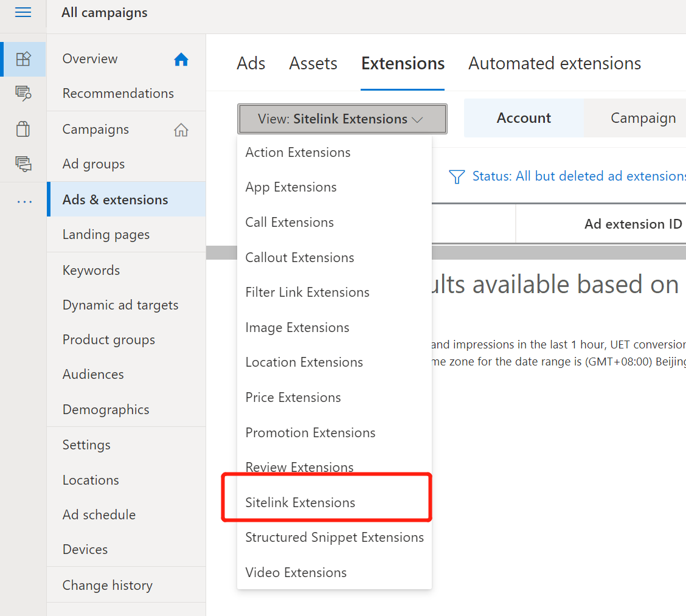Image resolution: width=686 pixels, height=616 pixels.
Task: Switch to the Automated extensions tab
Action: (x=555, y=63)
